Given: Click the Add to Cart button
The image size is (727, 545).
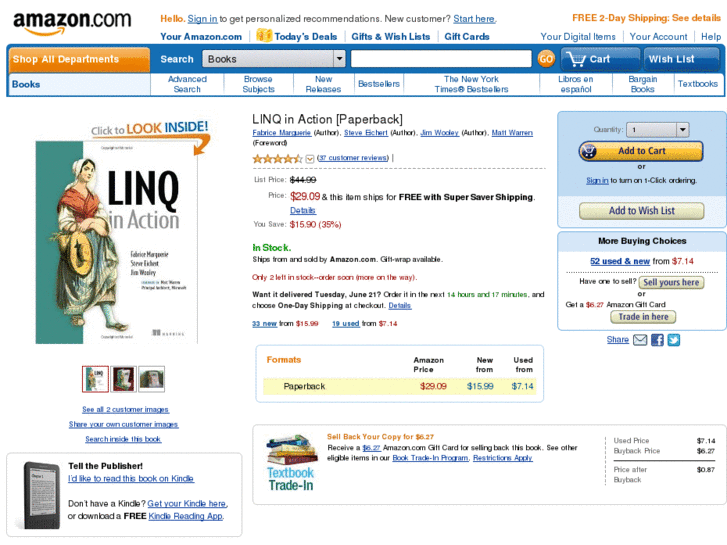Looking at the screenshot, I should [641, 151].
